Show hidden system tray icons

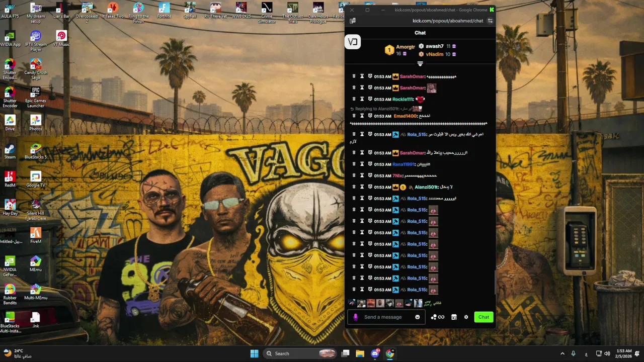coord(562,353)
